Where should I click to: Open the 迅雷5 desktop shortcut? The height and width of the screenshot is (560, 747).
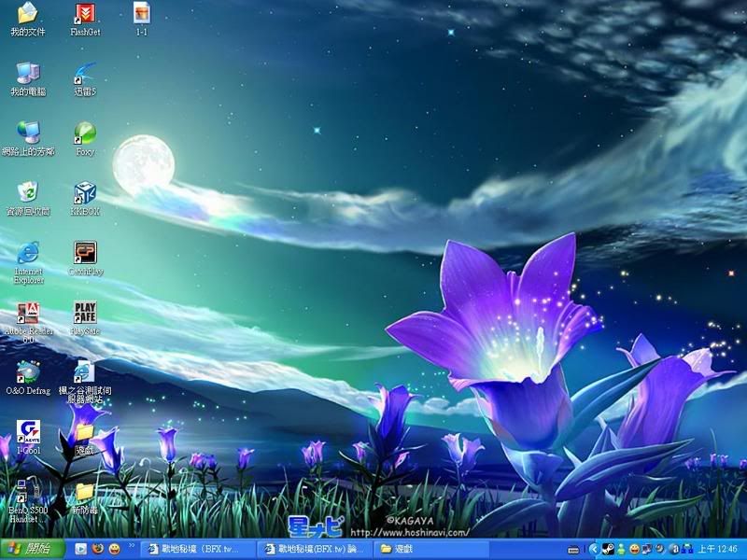click(85, 74)
